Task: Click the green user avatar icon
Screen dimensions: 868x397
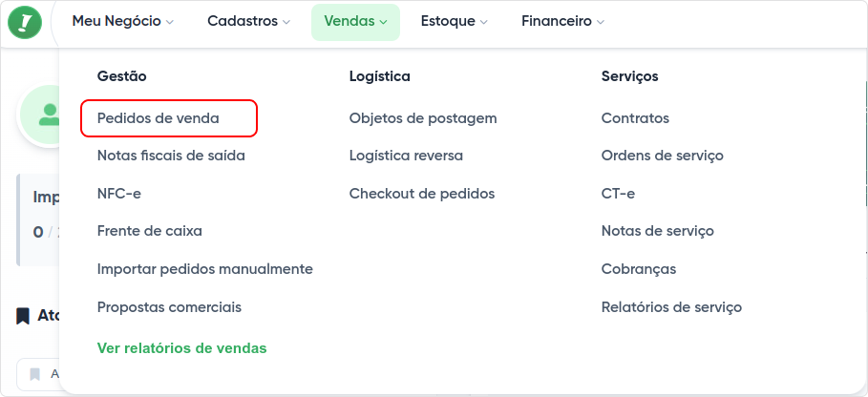Action: [x=45, y=115]
